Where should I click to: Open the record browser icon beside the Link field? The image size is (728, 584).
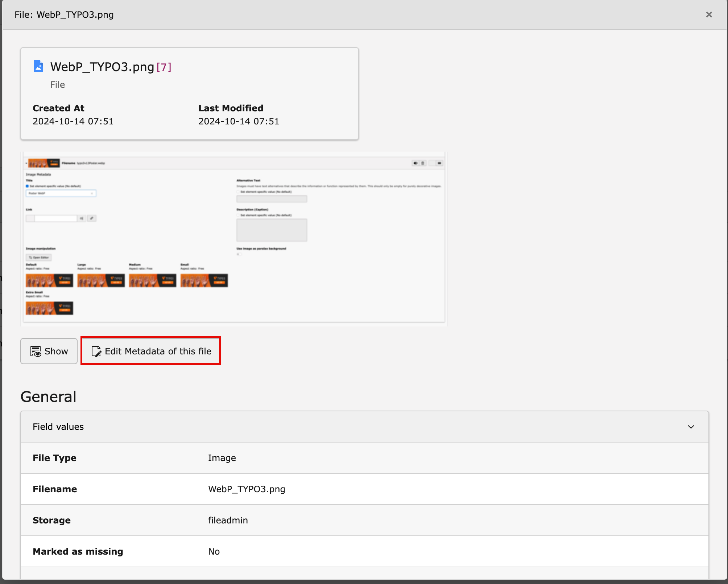pyautogui.click(x=82, y=218)
